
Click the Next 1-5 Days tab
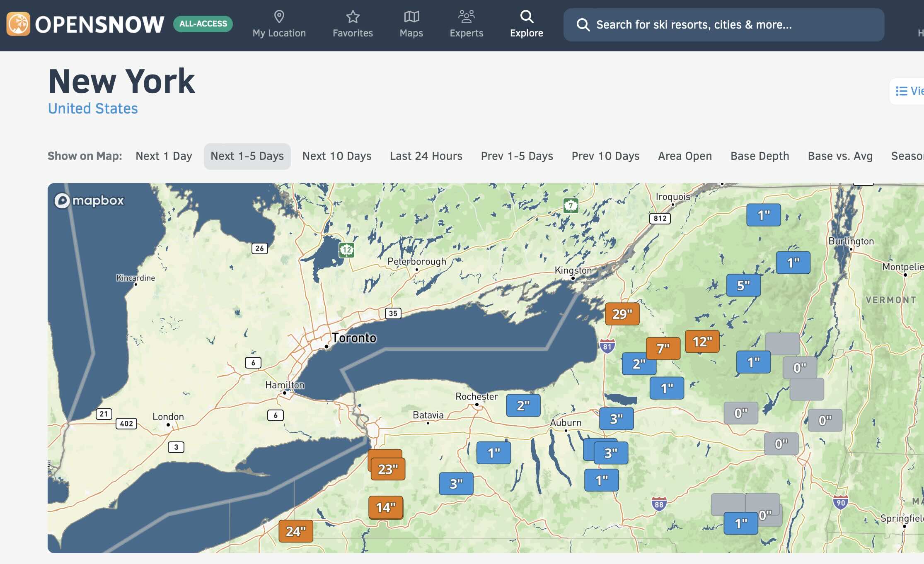pyautogui.click(x=247, y=156)
